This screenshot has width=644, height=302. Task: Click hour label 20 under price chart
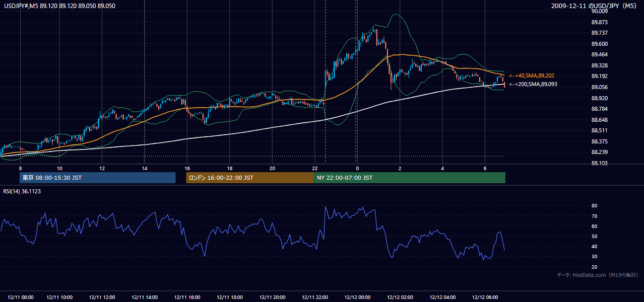272,168
